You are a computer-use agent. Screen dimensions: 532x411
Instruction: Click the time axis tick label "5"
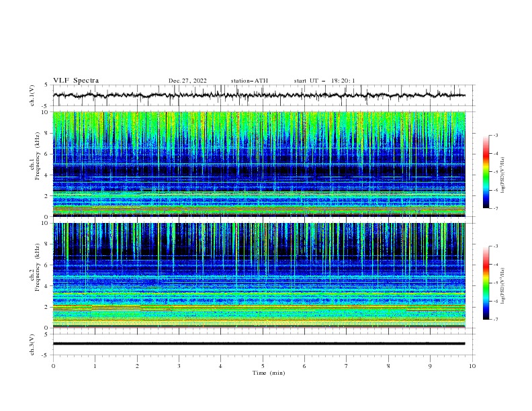(x=263, y=366)
